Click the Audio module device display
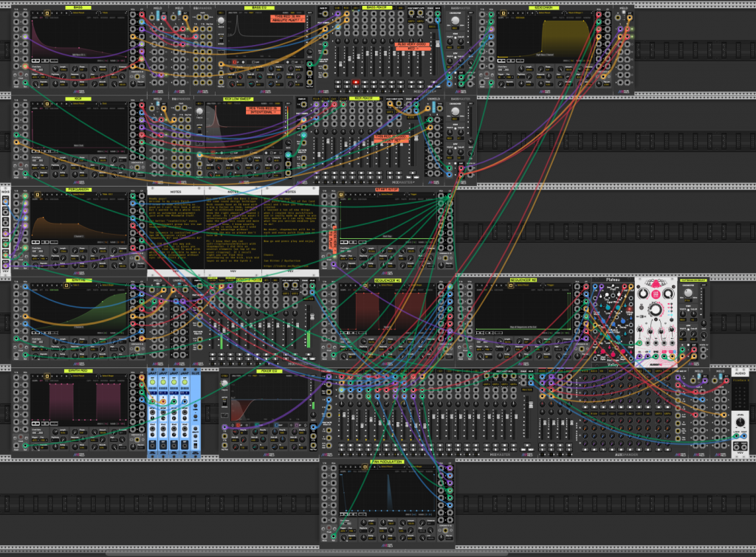756x557 pixels. [x=740, y=392]
